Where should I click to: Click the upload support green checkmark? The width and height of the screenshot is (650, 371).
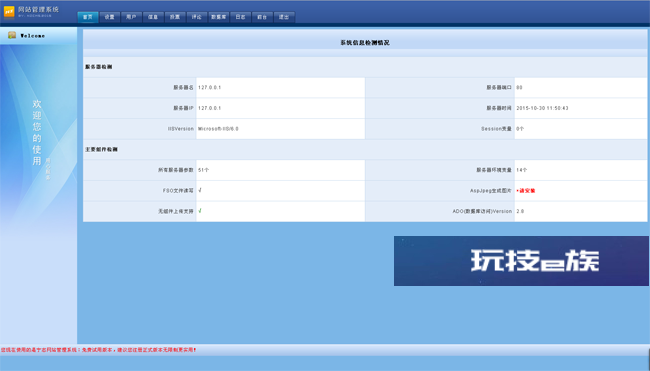click(x=200, y=211)
